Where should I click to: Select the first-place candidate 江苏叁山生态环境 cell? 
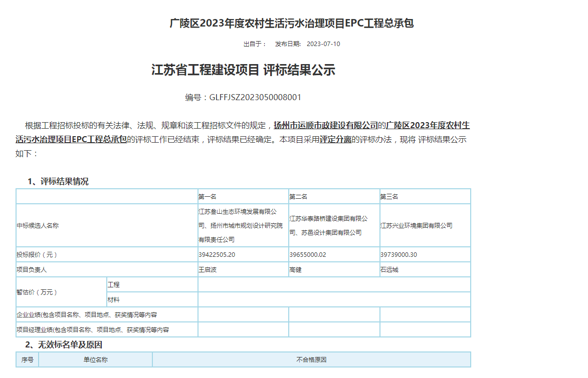[x=243, y=226]
